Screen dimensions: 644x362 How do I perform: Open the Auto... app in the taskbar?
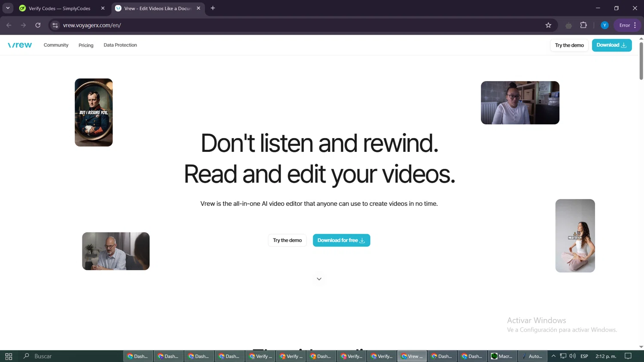pos(532,356)
